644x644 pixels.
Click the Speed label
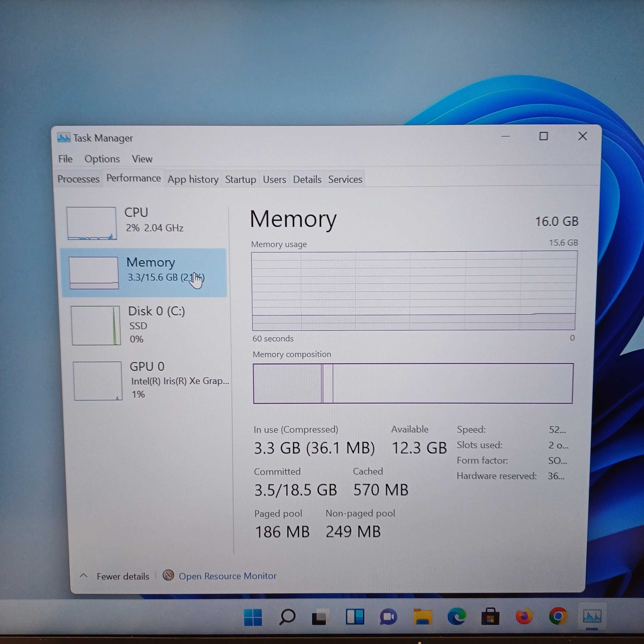[471, 429]
